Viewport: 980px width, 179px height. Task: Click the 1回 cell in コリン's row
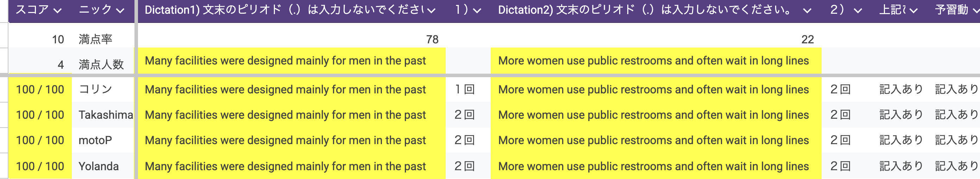(465, 89)
